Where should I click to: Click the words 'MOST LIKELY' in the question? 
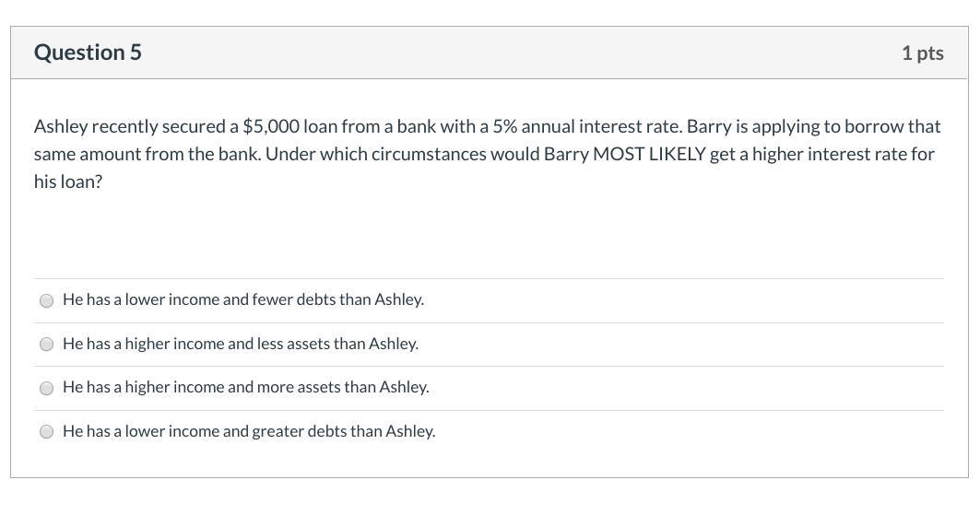(649, 154)
